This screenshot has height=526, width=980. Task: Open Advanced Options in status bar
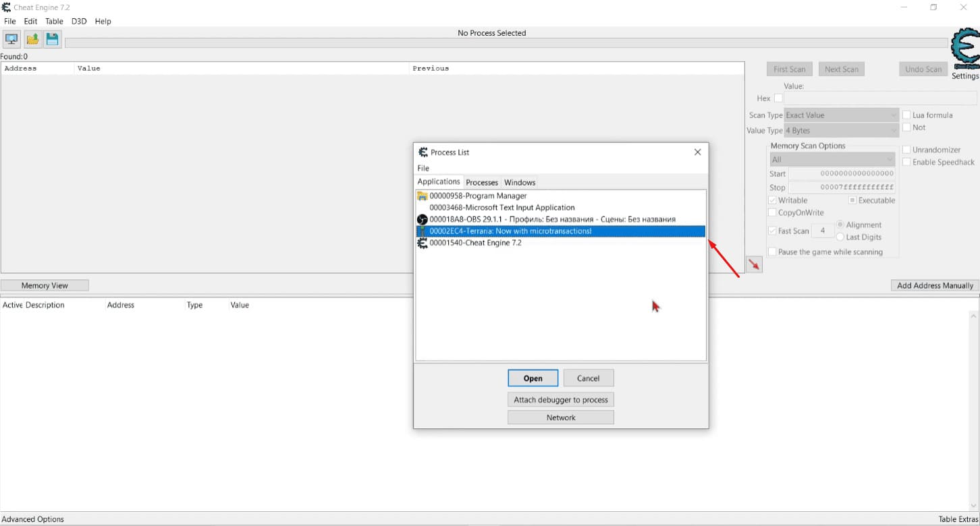pyautogui.click(x=33, y=519)
